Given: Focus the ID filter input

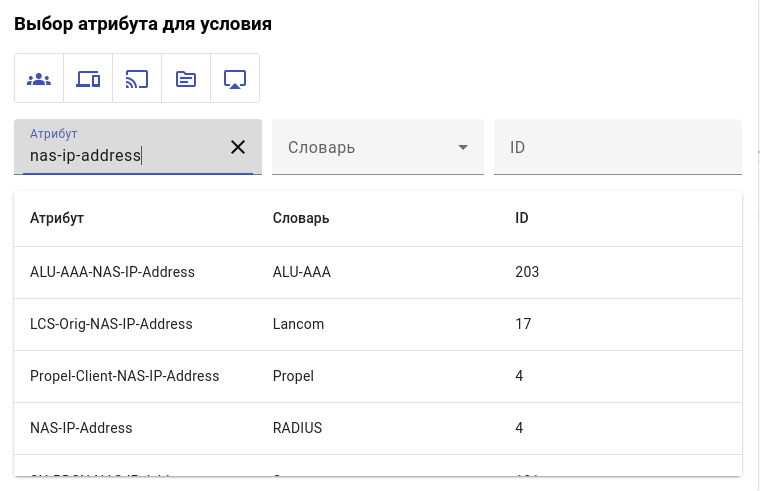Looking at the screenshot, I should 617,148.
